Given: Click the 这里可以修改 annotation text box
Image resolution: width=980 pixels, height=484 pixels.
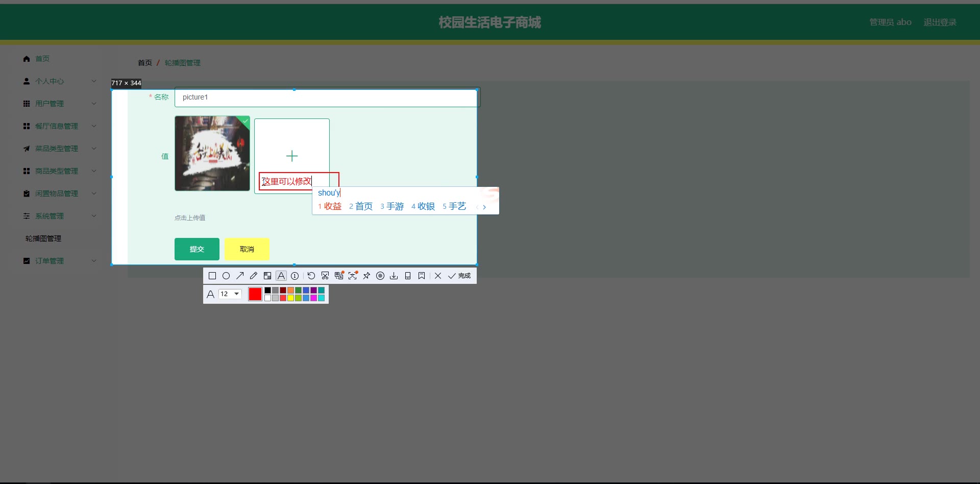Looking at the screenshot, I should (x=299, y=181).
